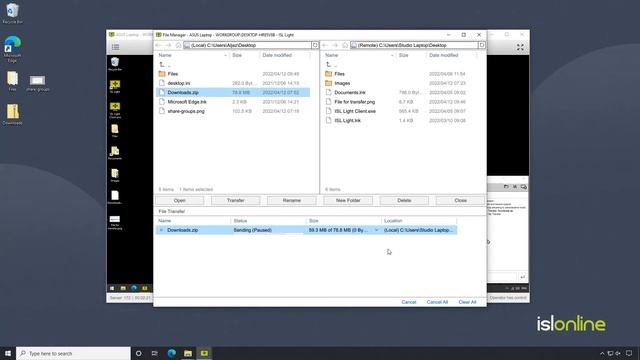This screenshot has height=360, width=640.
Task: Expand the transfer size details arrow
Action: click(376, 230)
